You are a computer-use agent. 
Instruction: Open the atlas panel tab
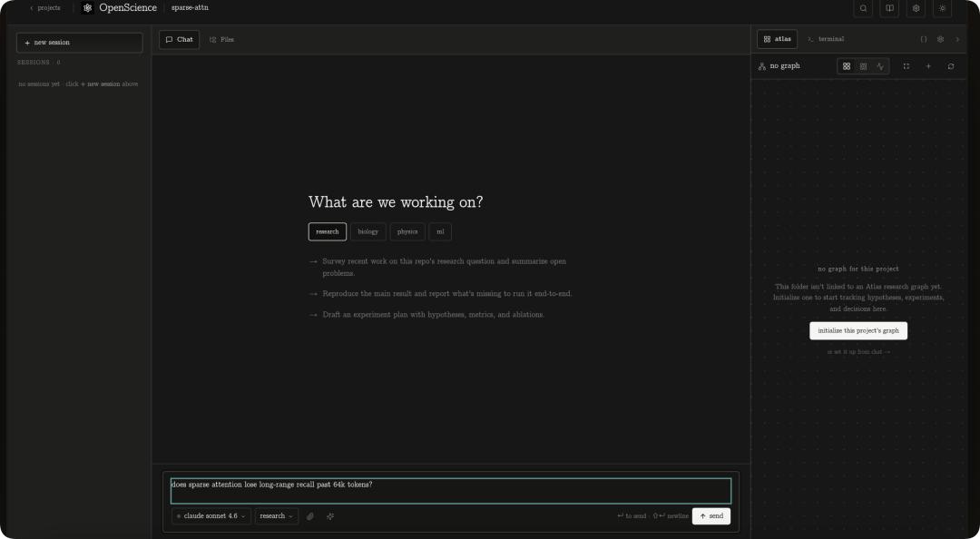[x=777, y=39]
